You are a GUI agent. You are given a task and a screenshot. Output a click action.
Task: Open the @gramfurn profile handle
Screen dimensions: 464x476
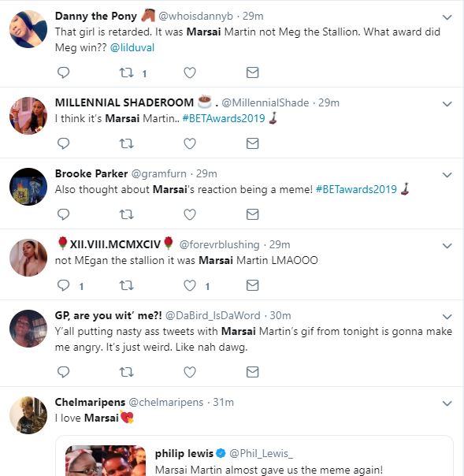click(158, 173)
